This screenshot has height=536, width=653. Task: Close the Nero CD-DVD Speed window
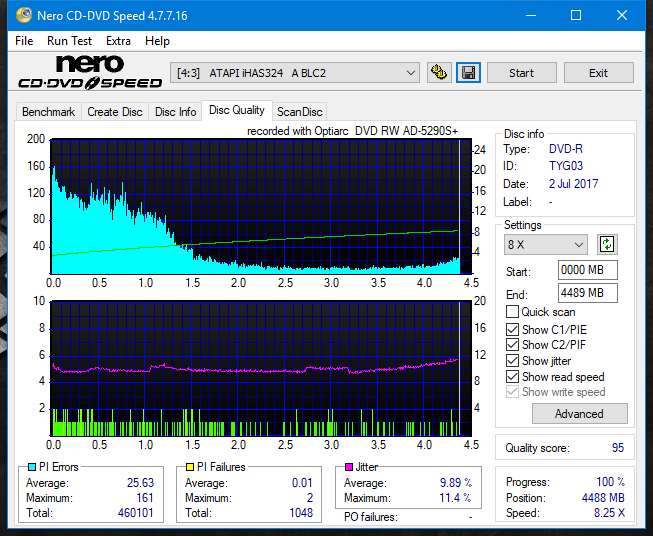click(x=622, y=15)
